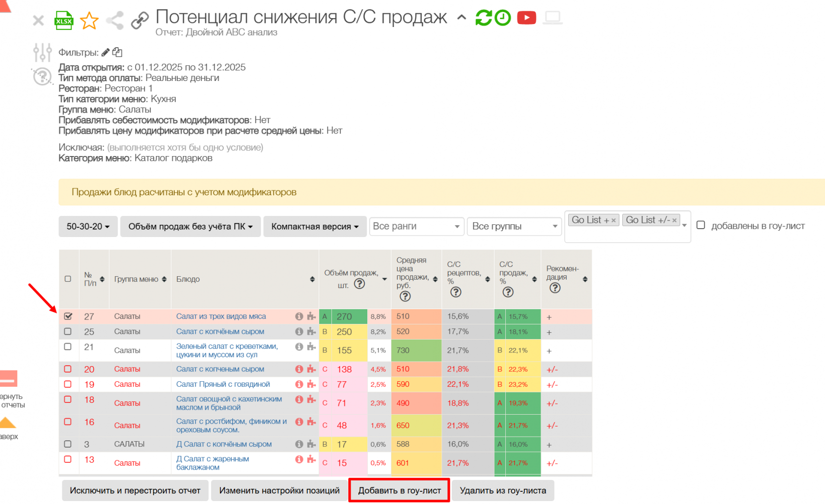Viewport: 825px width, 504px height.
Task: Open 'Компактная версия' dropdown
Action: 315,226
